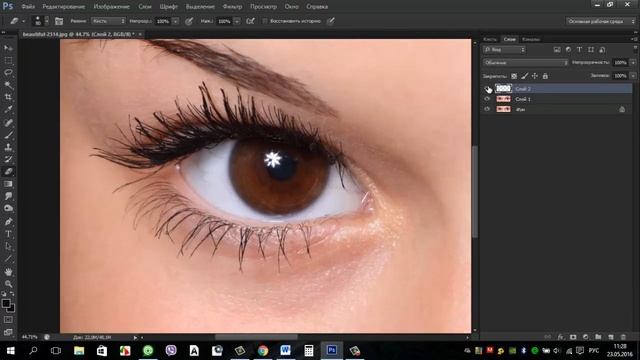
Task: Toggle visibility of layer Слой 1
Action: (x=487, y=99)
